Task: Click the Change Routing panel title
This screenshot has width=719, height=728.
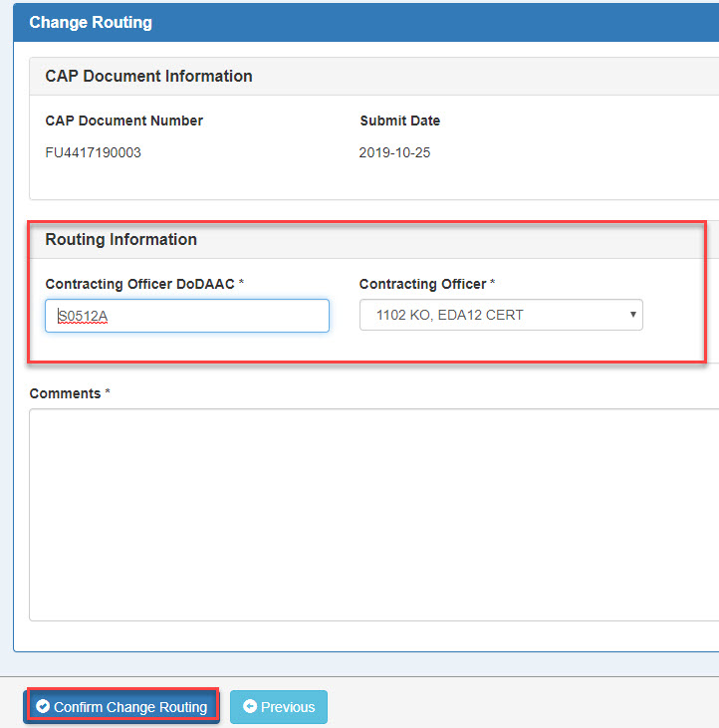Action: 91,22
